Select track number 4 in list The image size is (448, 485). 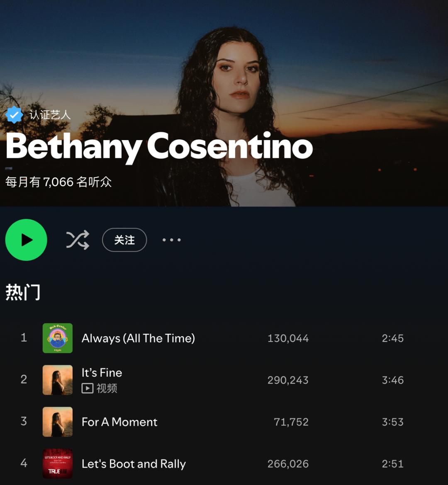coord(24,463)
